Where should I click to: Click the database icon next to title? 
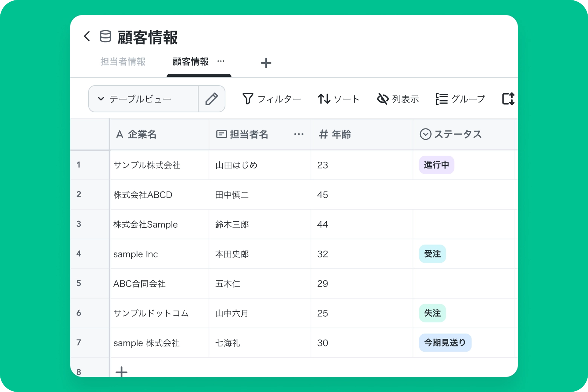(x=105, y=37)
